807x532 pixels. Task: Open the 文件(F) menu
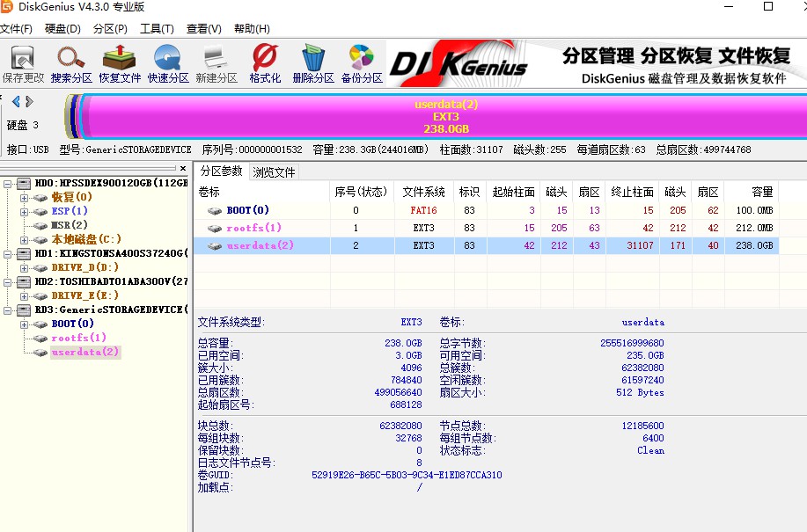click(16, 29)
